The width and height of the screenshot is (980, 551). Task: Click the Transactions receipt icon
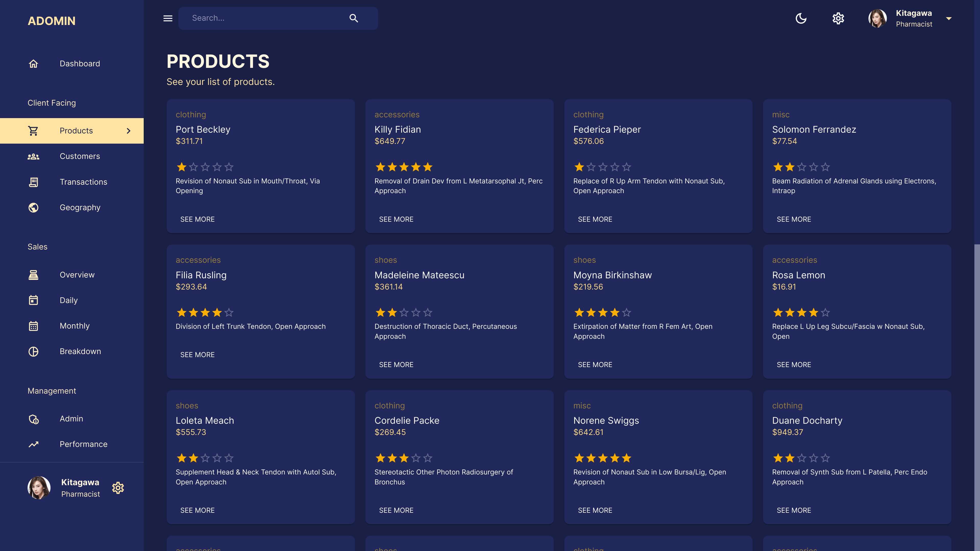click(33, 182)
